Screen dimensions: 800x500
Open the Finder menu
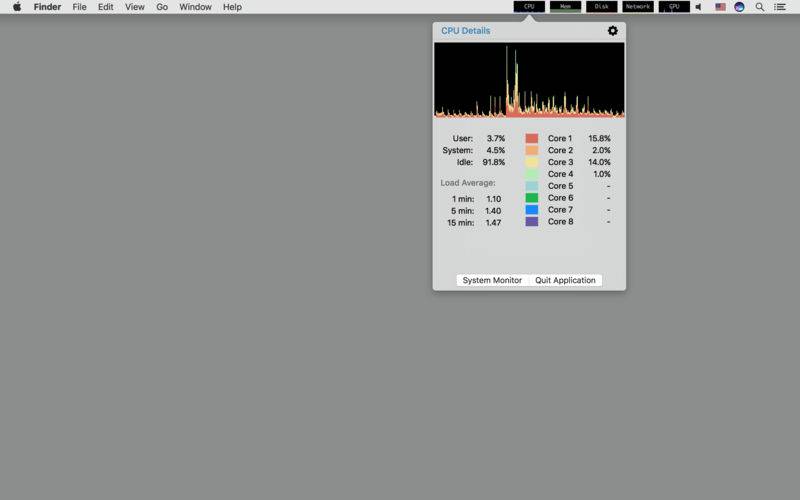(47, 7)
